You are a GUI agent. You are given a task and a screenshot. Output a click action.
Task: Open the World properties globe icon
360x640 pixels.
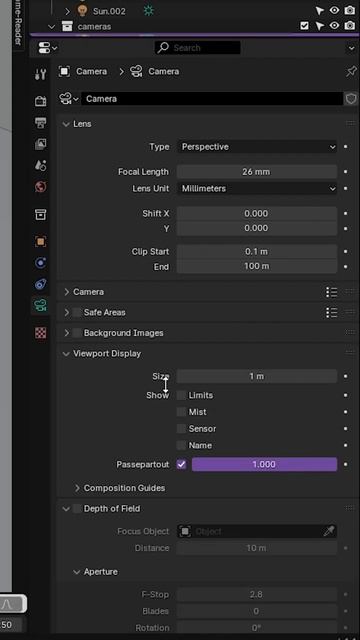point(40,187)
